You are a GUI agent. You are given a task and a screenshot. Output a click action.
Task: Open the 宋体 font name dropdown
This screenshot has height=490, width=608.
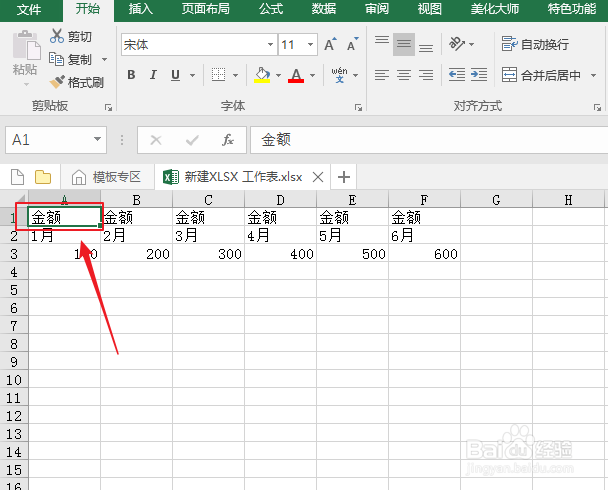click(270, 44)
